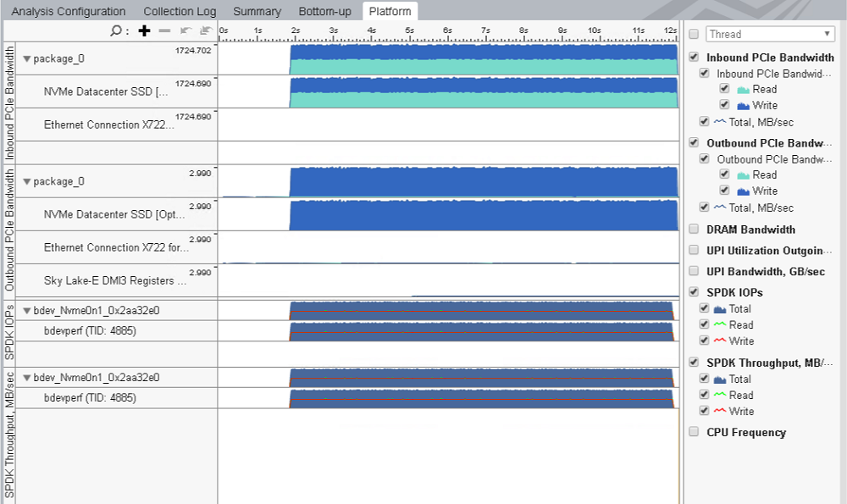Click the reset zoom double-arrow icon
This screenshot has height=504, width=847.
click(x=205, y=31)
